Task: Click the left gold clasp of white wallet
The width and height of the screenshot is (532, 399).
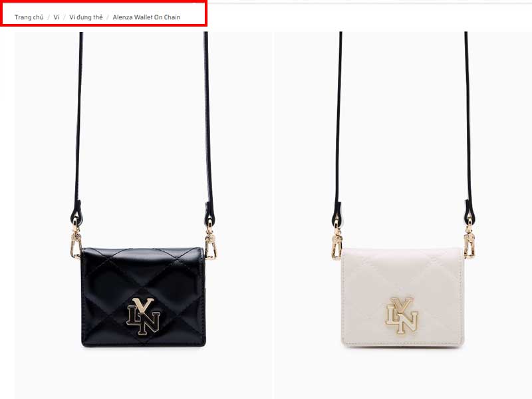Action: [x=336, y=239]
